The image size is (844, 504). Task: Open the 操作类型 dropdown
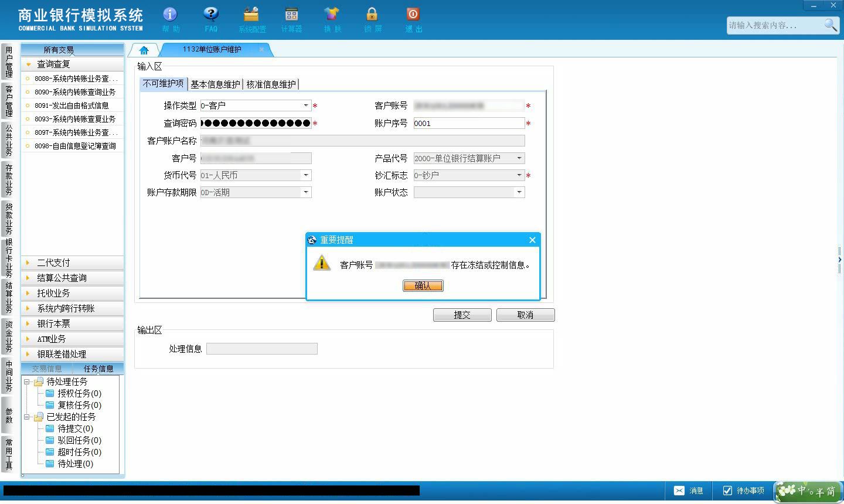click(x=305, y=105)
